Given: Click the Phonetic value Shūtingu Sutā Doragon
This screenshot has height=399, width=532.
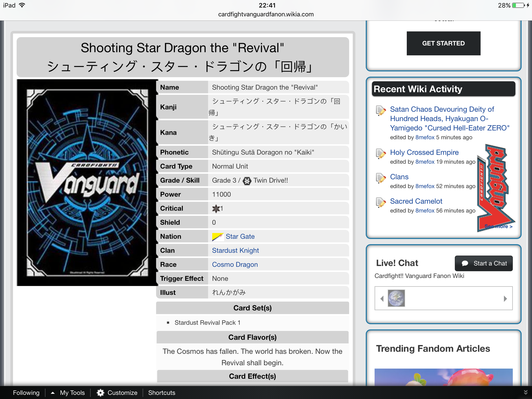Looking at the screenshot, I should pos(263,152).
